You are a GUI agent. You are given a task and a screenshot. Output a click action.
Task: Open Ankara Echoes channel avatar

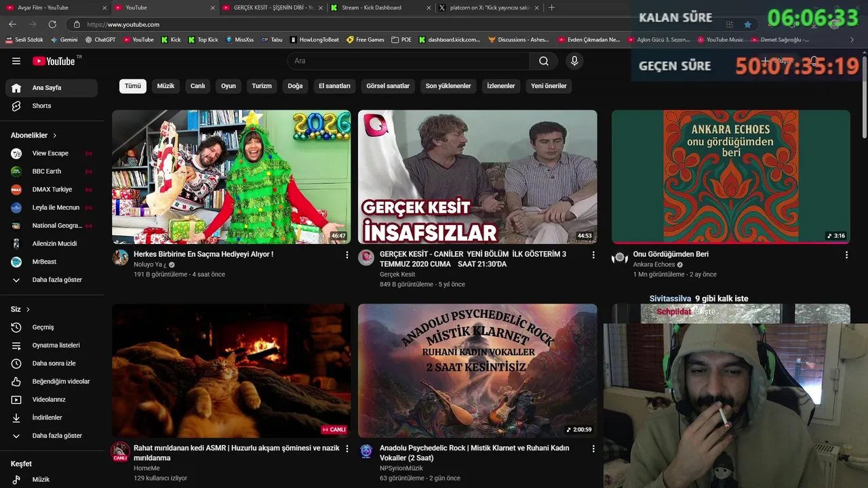[619, 257]
